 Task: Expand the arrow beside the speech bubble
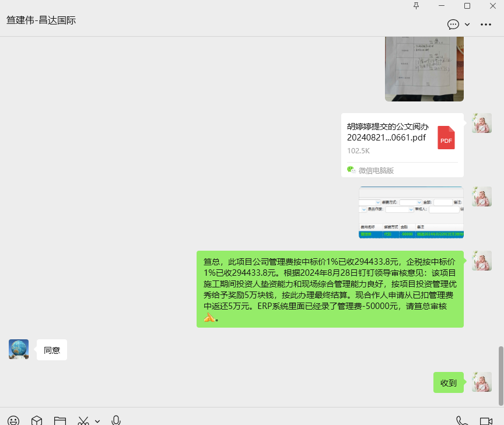click(467, 24)
